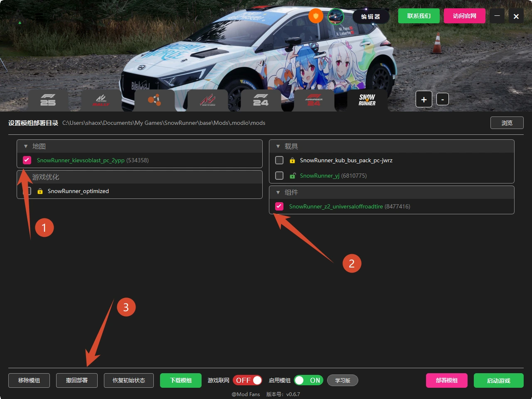Open the Assetto Corsa game tab
Viewport: 532px width, 399px height.
tap(208, 100)
